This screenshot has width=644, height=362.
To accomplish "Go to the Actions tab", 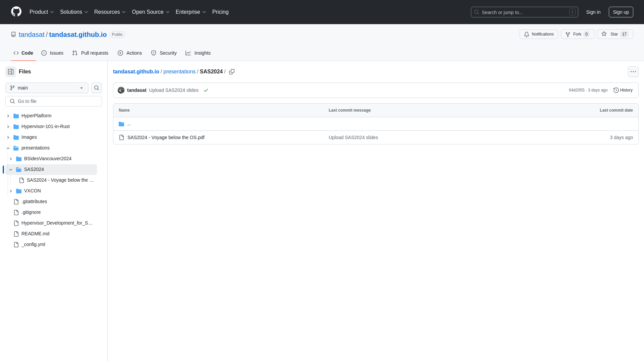I will [130, 53].
